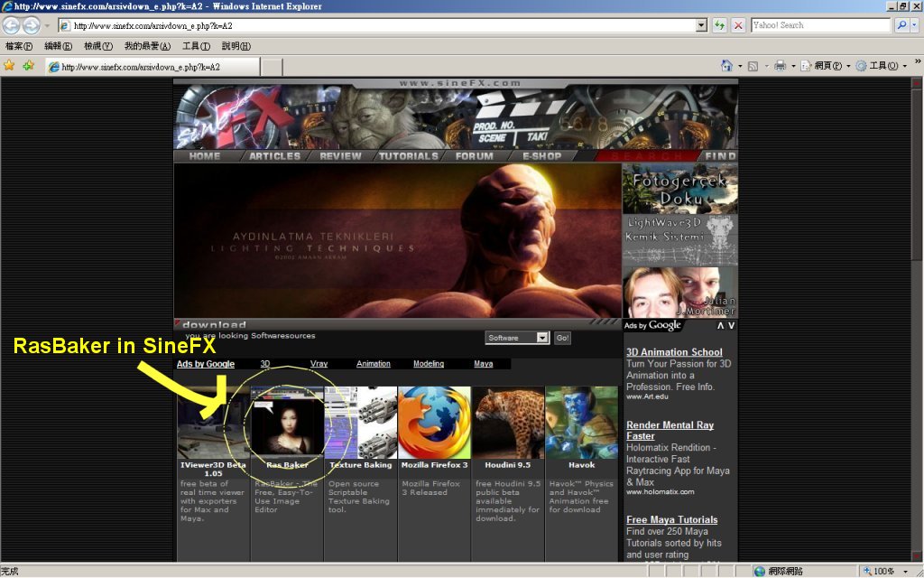The height and width of the screenshot is (578, 924).
Task: Open recent pages dropdown beside Forward button
Action: click(47, 26)
